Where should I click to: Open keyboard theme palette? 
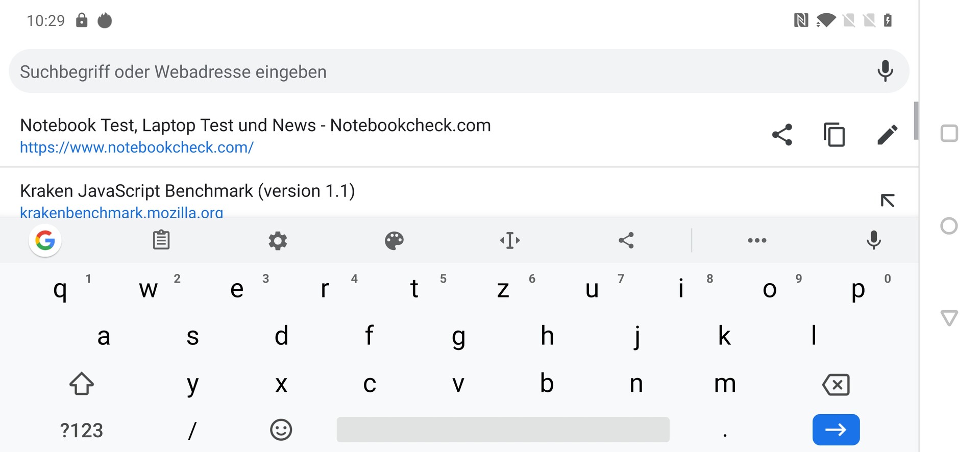[394, 240]
